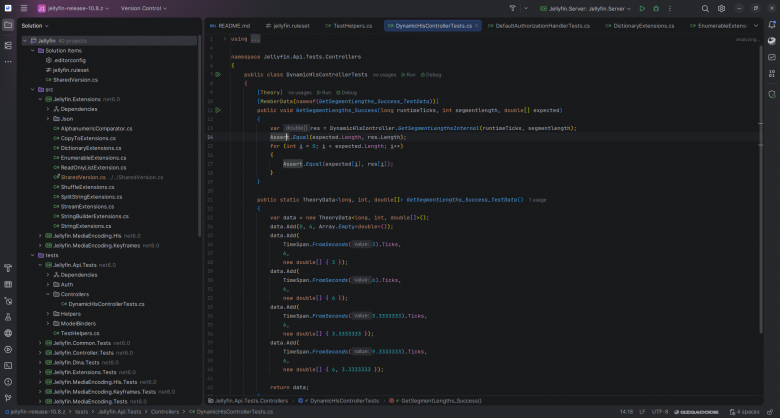Open the Explorer tool window folder icon

[x=8, y=25]
